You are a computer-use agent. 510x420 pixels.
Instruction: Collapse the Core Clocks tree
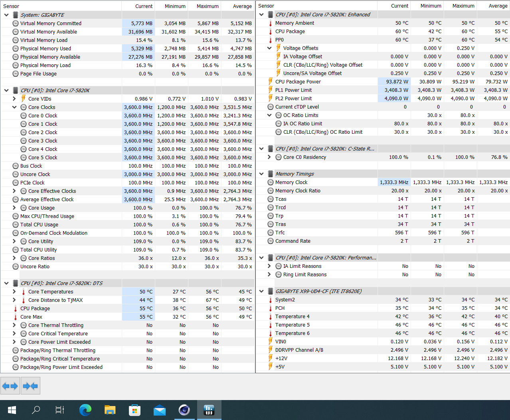(14, 107)
